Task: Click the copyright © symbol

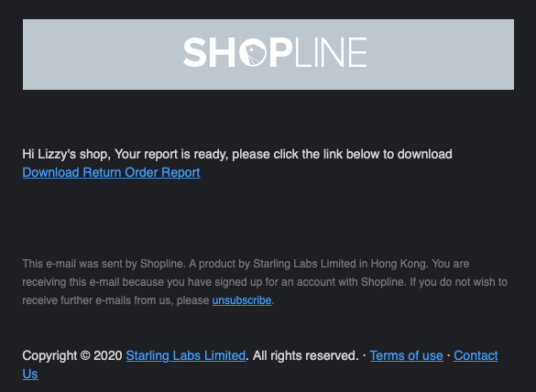Action: 85,355
